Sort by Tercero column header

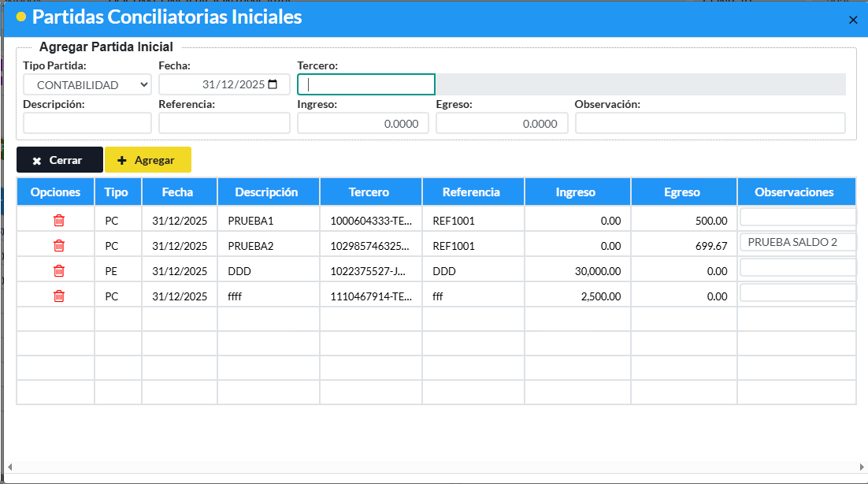click(371, 192)
